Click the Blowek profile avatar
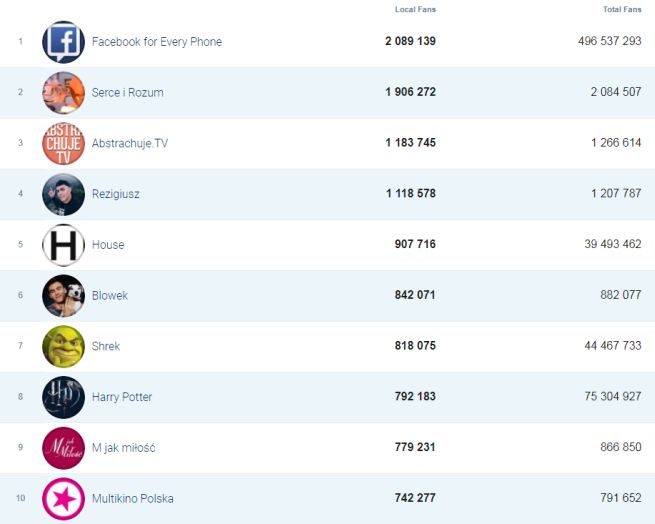This screenshot has width=655, height=524. click(63, 296)
